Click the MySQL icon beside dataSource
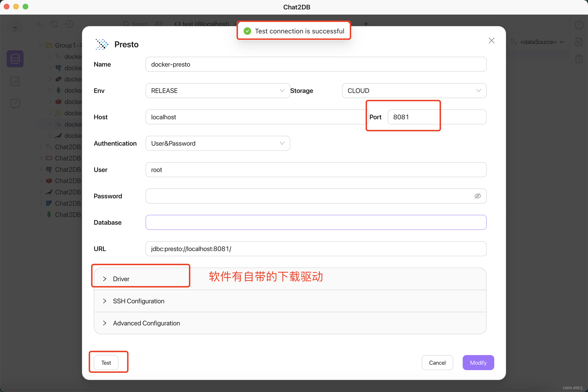588x392 pixels. [x=514, y=42]
